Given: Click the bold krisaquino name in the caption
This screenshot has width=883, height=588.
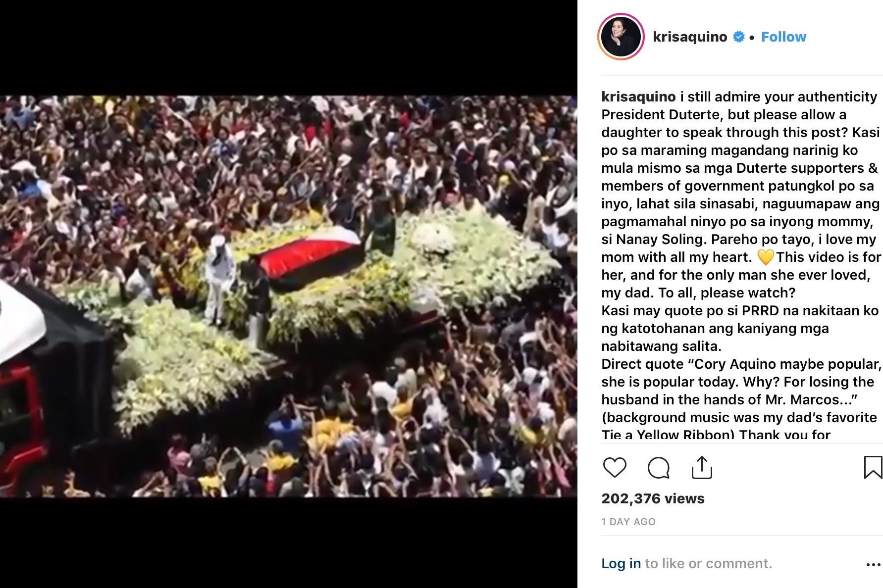Looking at the screenshot, I should (638, 97).
